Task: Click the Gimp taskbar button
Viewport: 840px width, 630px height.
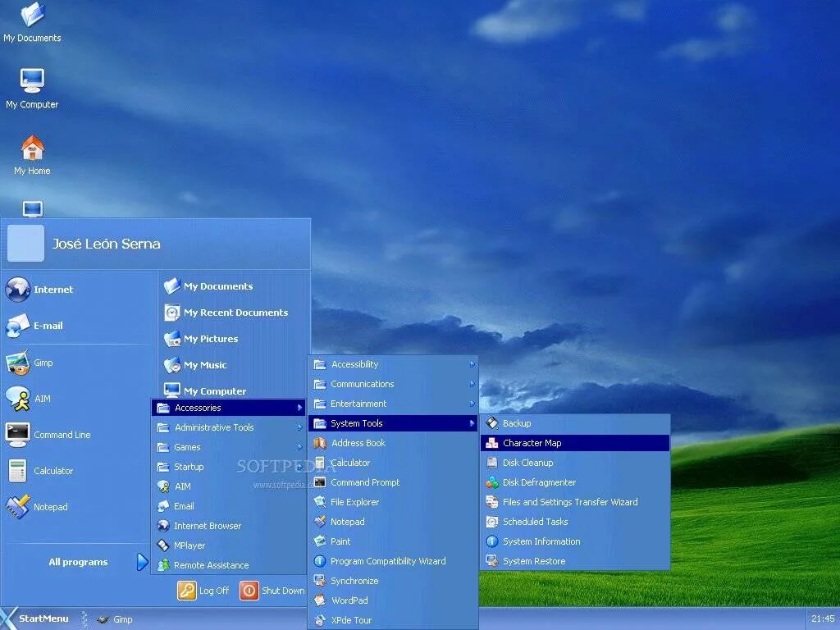Action: click(x=114, y=619)
